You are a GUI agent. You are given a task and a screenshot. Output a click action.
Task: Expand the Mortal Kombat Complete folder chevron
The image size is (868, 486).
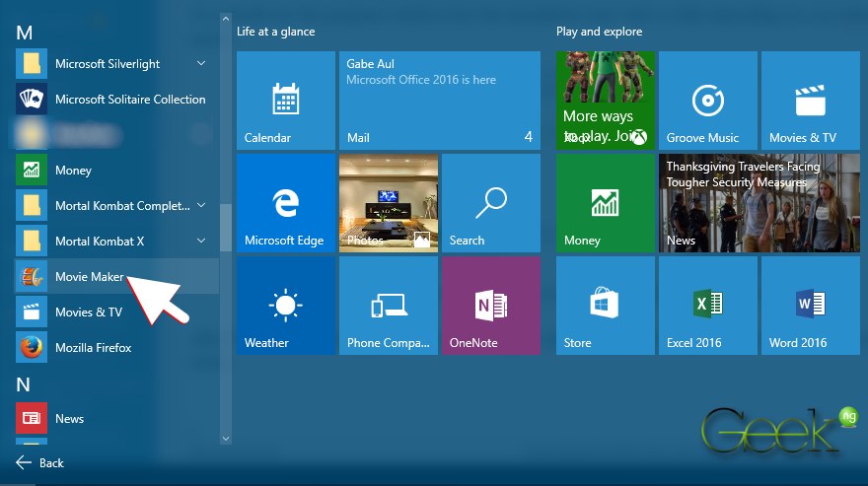(201, 205)
